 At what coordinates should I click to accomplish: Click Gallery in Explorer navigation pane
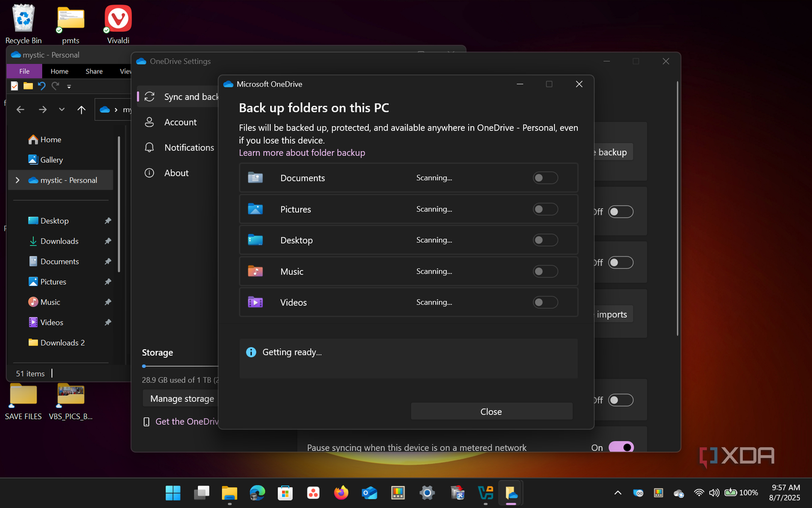coord(52,160)
